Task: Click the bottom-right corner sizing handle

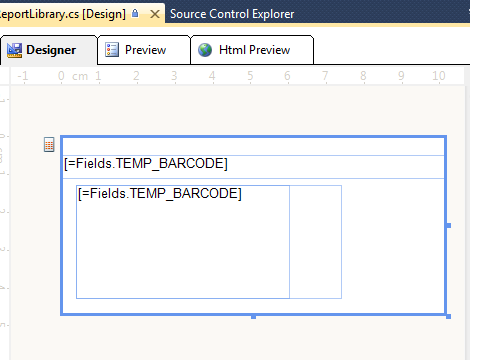Action: pyautogui.click(x=448, y=316)
